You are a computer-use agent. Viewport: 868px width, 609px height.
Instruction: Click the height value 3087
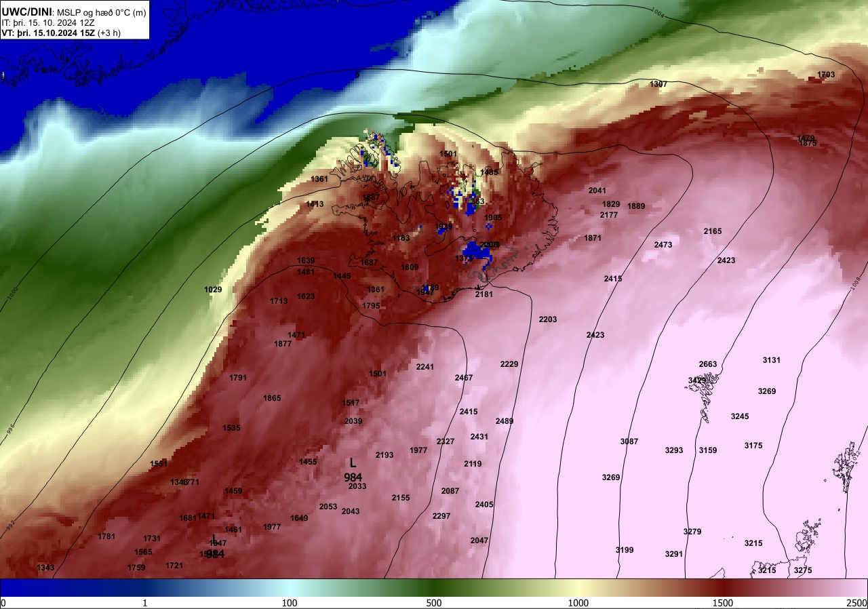(629, 441)
